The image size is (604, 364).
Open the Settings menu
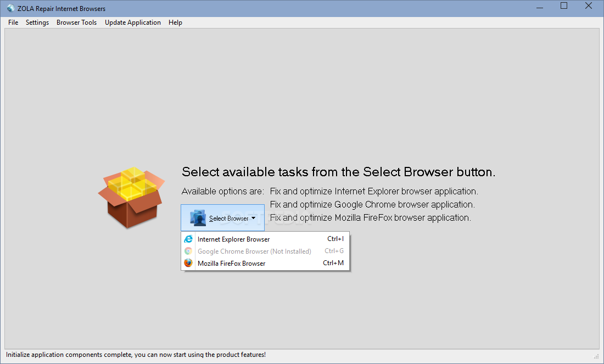click(x=37, y=23)
